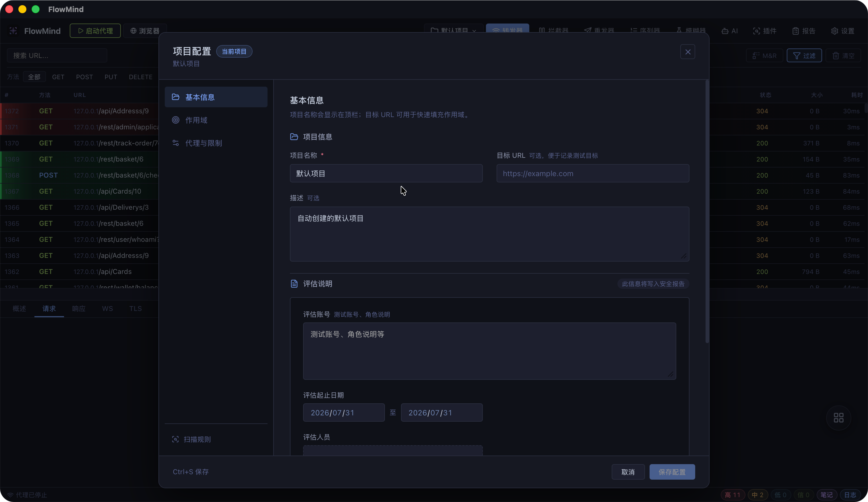The width and height of the screenshot is (868, 502).
Task: Click the floating grid layout button
Action: [838, 418]
